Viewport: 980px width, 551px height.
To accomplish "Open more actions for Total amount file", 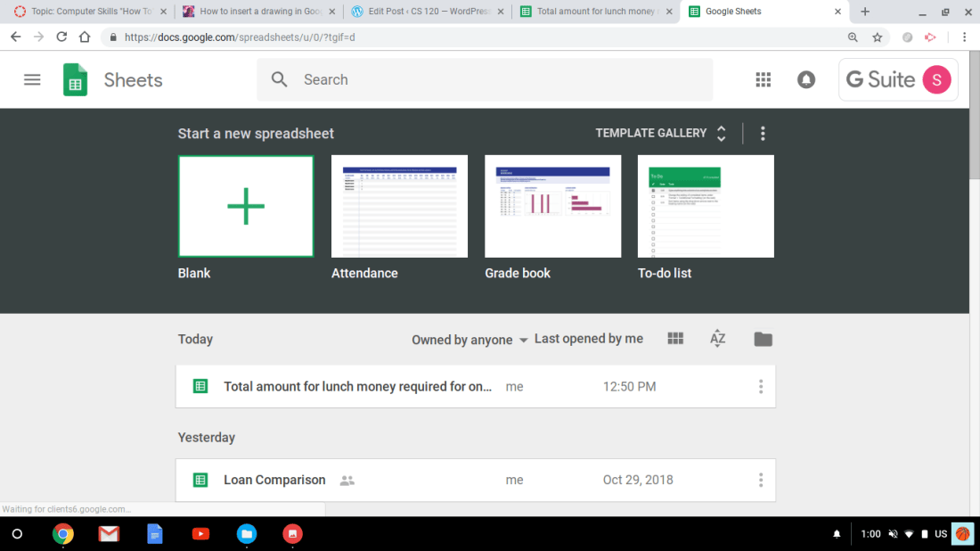I will click(761, 387).
